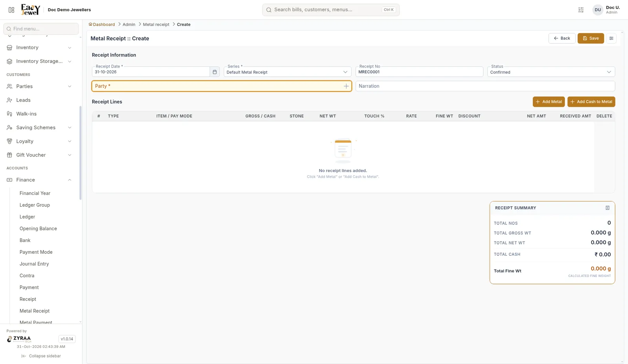The width and height of the screenshot is (628, 364).
Task: Open the DU user avatar menu
Action: (597, 10)
